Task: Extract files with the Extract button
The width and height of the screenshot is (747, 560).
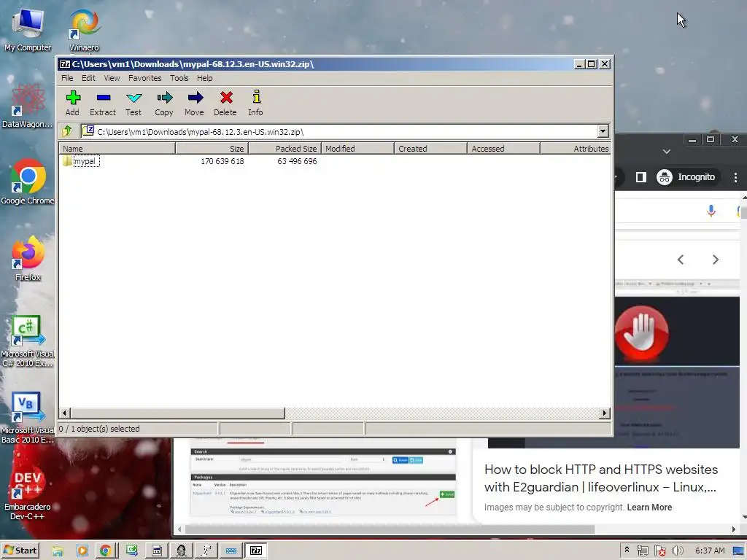Action: [103, 103]
